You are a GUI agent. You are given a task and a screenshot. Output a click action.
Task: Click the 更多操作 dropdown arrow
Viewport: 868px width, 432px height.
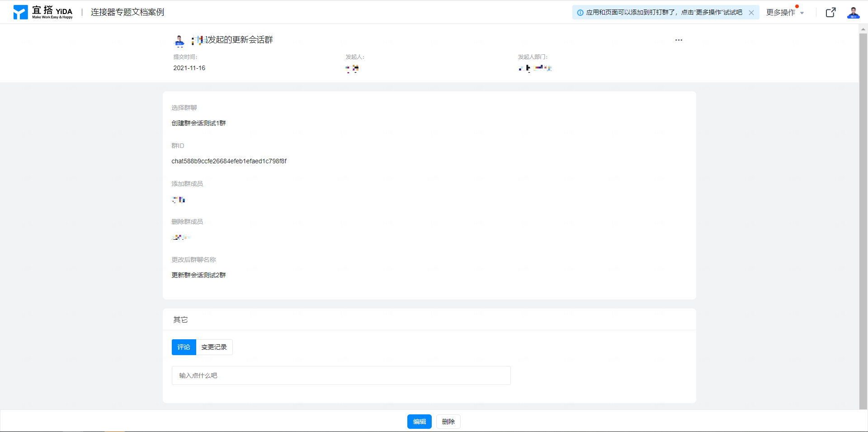(802, 13)
